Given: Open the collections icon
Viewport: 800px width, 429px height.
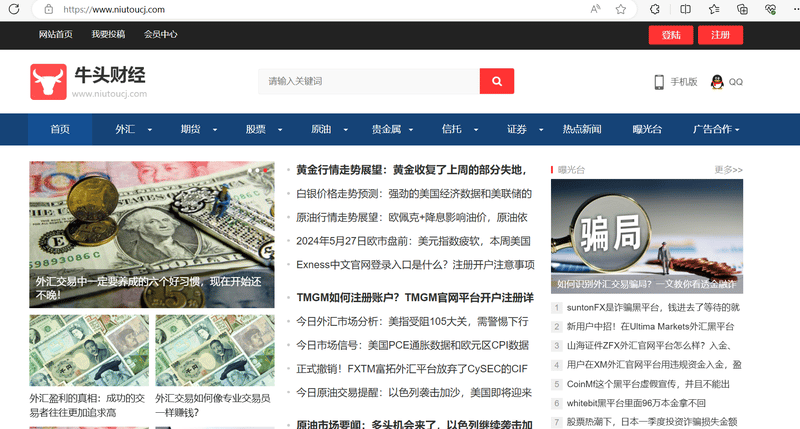Looking at the screenshot, I should click(x=742, y=9).
